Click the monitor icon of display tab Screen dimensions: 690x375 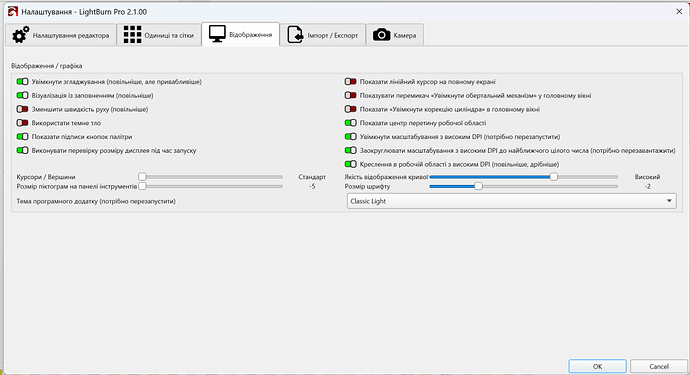(217, 34)
